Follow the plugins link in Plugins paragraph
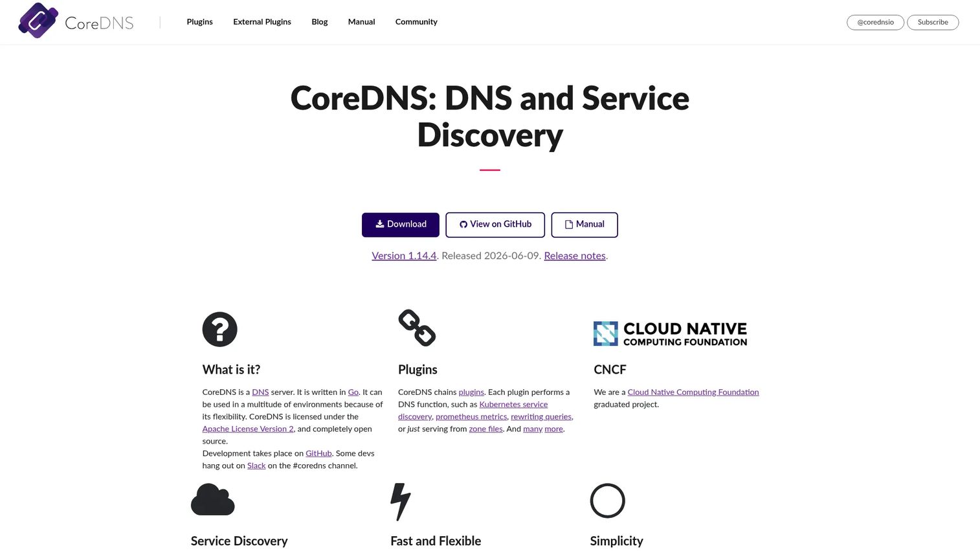The height and width of the screenshot is (551, 980). (x=471, y=392)
